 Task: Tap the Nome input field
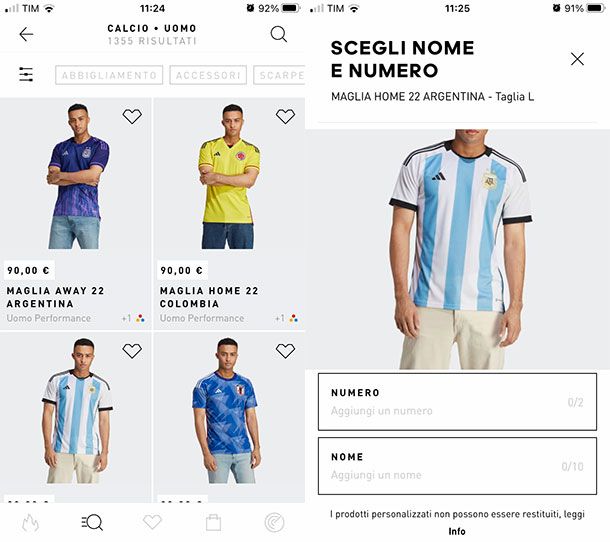pos(458,466)
